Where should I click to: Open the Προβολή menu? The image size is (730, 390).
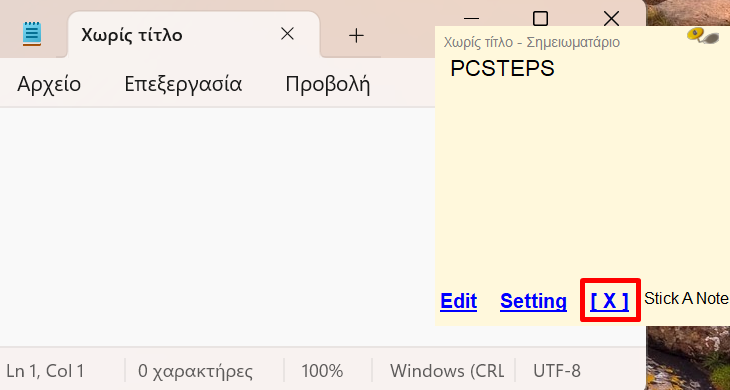(328, 84)
